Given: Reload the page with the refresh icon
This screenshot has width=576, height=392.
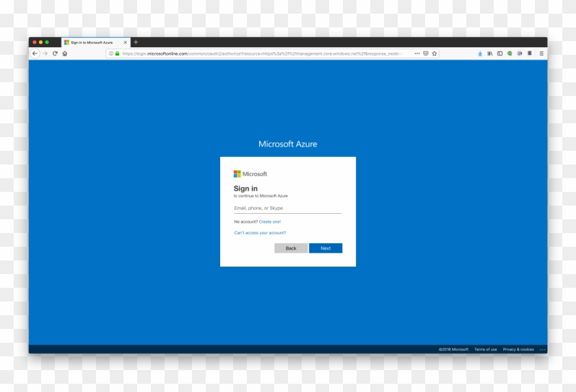Looking at the screenshot, I should pyautogui.click(x=55, y=53).
